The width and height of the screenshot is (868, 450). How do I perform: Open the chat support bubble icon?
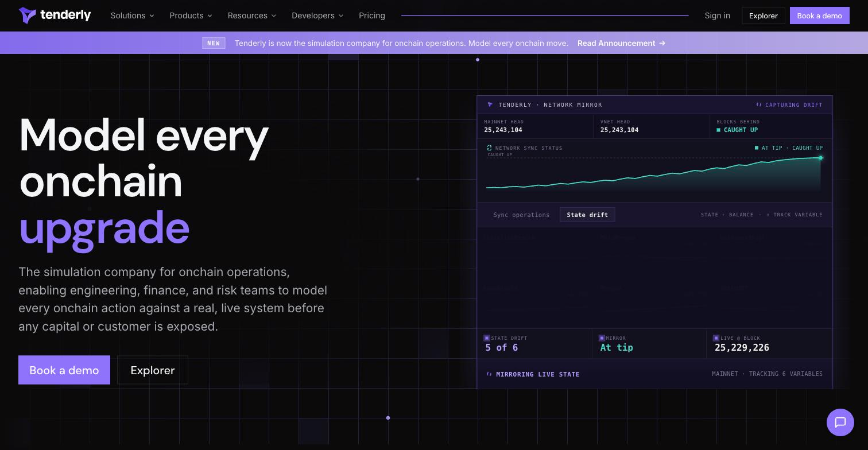(840, 422)
